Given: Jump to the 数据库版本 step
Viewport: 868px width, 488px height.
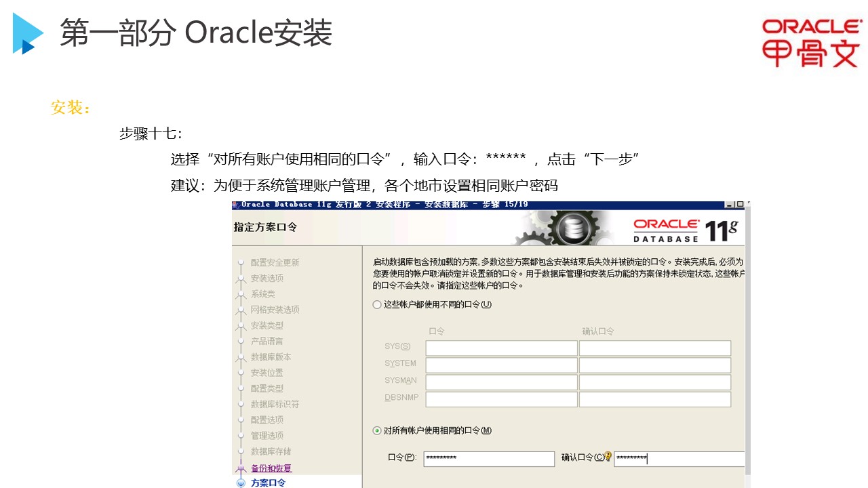Looking at the screenshot, I should 271,357.
